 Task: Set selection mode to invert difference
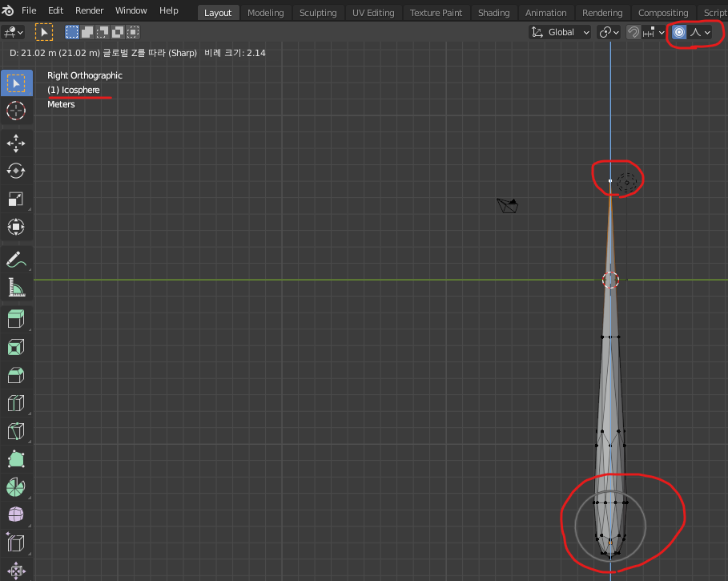tap(118, 32)
